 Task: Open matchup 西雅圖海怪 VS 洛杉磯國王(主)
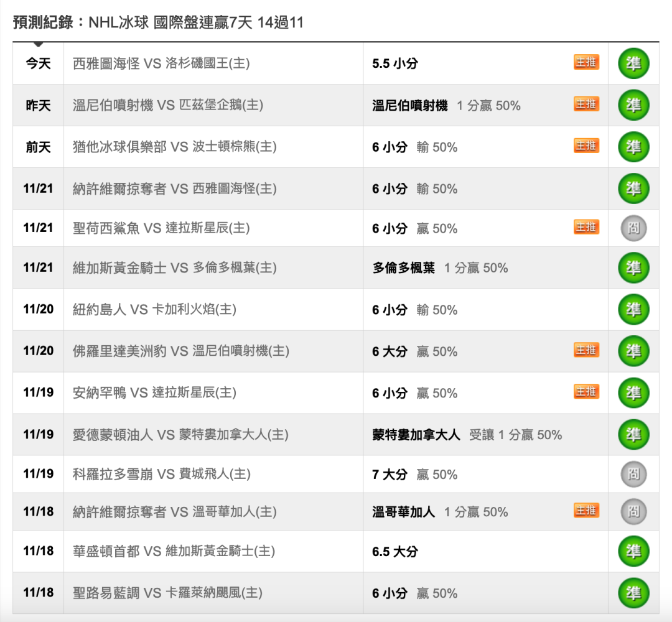point(161,63)
